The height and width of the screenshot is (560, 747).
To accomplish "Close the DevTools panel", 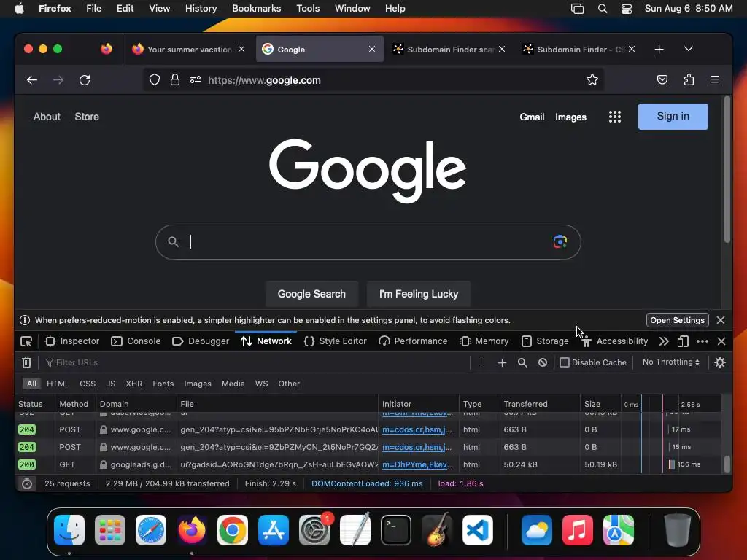I will point(721,341).
